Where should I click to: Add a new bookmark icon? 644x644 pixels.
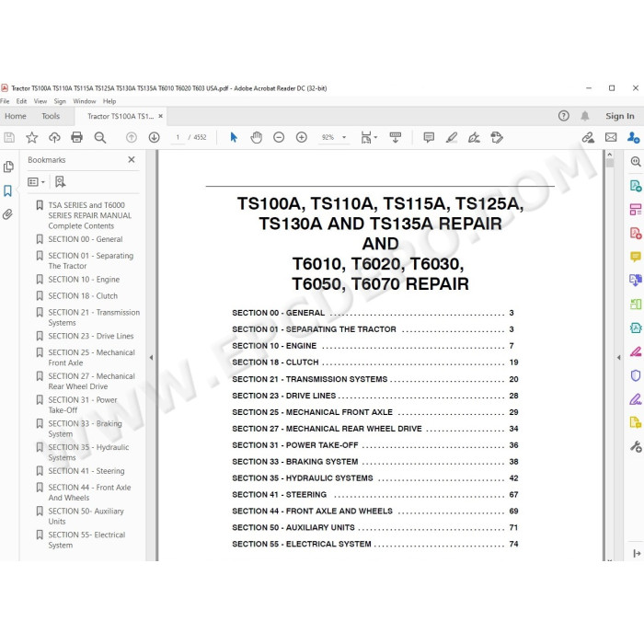point(60,181)
